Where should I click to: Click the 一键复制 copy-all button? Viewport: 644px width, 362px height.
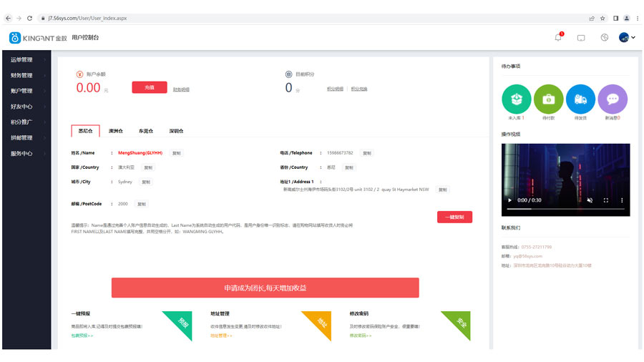click(x=454, y=217)
